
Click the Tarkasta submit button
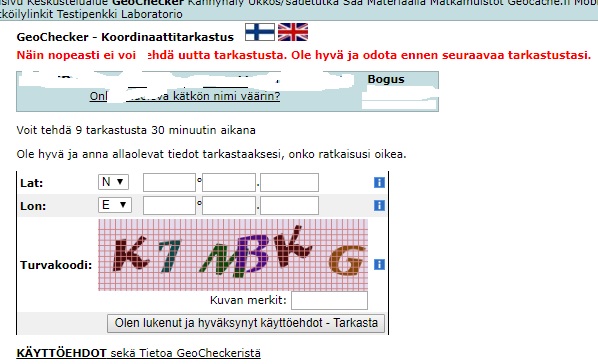246,323
